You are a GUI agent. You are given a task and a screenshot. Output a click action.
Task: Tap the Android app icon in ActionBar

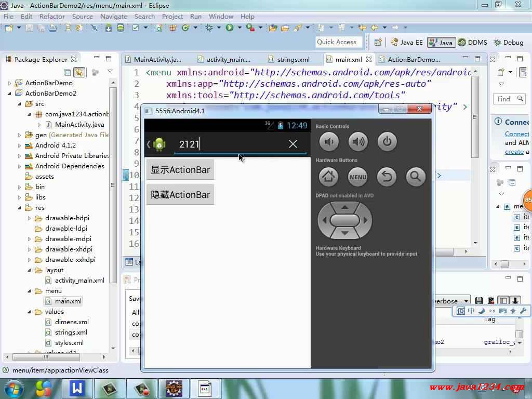pos(159,144)
